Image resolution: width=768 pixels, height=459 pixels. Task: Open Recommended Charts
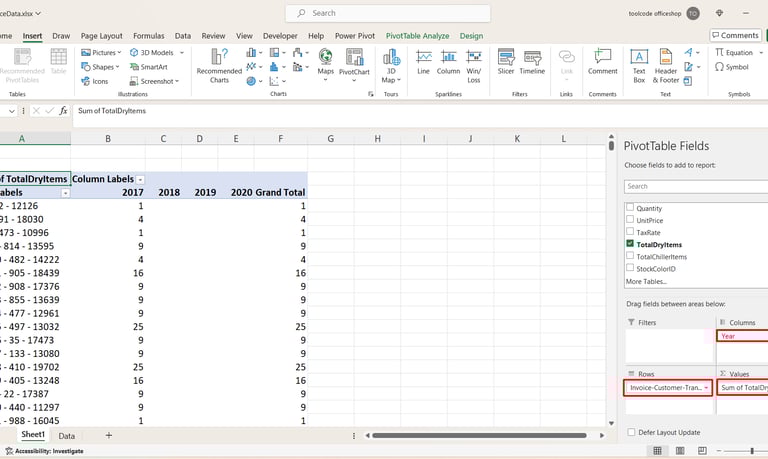(219, 66)
